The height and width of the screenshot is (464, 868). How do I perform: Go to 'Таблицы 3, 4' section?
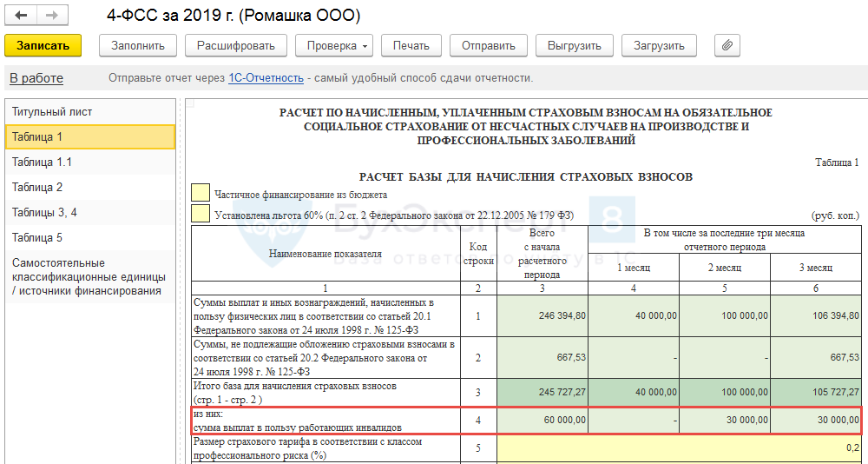pyautogui.click(x=44, y=212)
